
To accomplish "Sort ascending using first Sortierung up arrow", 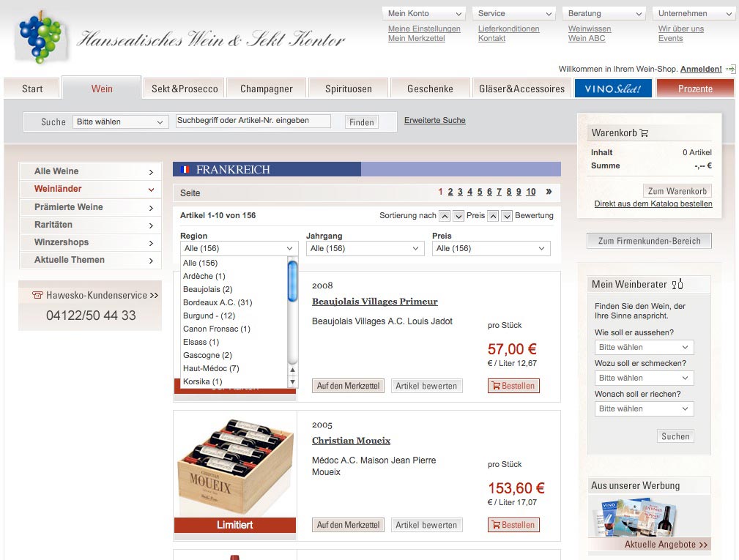I will [x=445, y=216].
